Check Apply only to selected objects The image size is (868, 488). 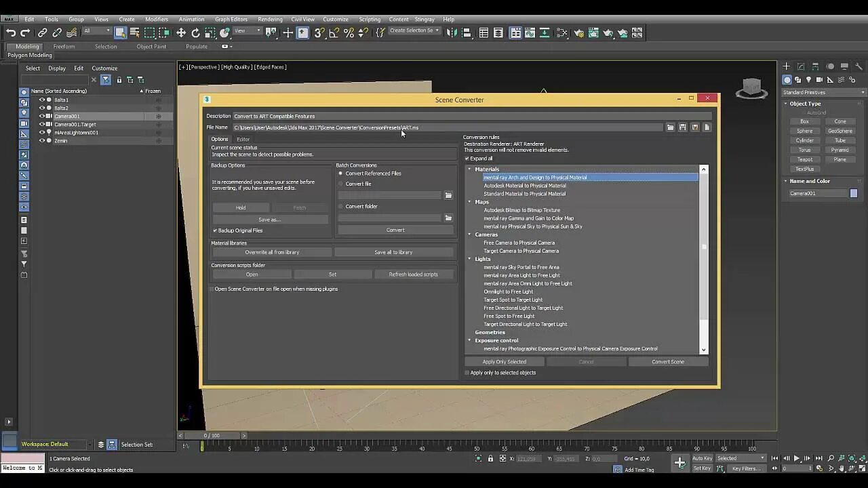467,373
